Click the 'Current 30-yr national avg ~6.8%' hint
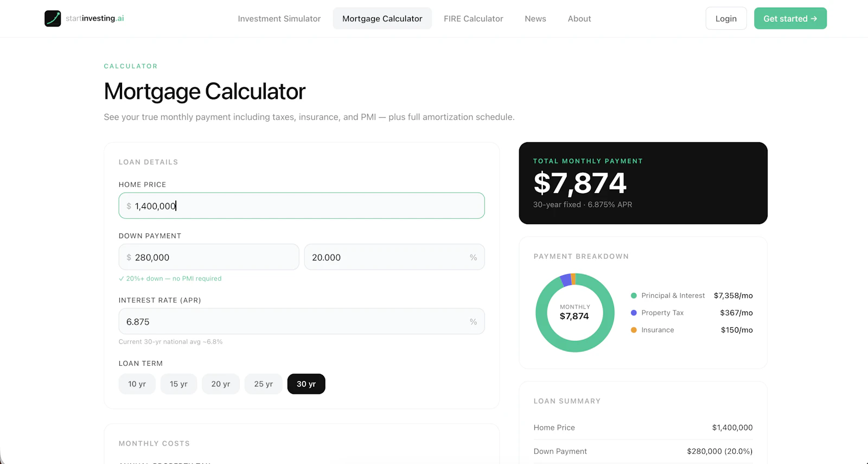Screen dimensions: 868x464 [171, 342]
